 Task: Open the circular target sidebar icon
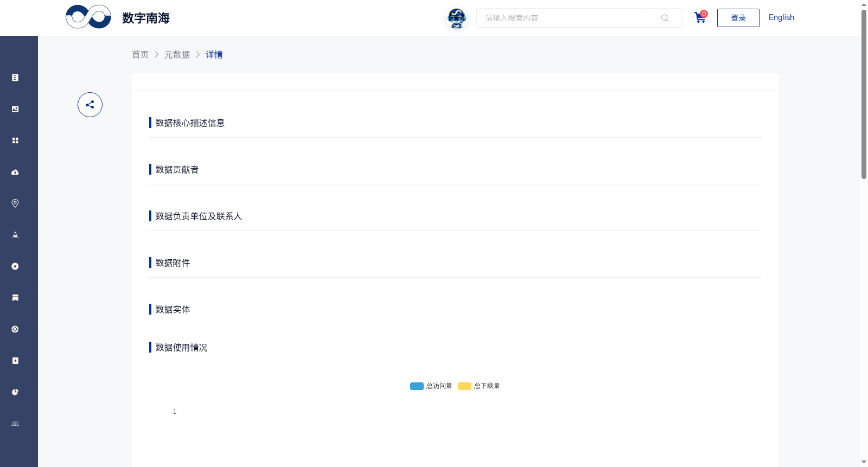[15, 329]
